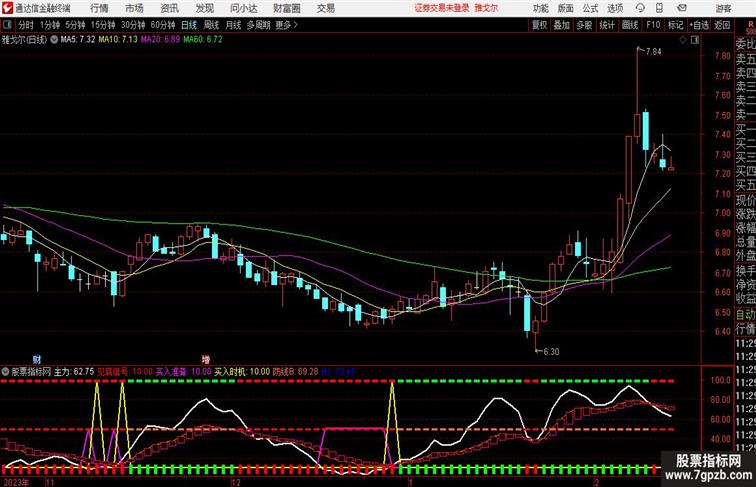Screen dimensions: 756x487
Task: Click the 多股 multi-stock button
Action: tap(584, 25)
